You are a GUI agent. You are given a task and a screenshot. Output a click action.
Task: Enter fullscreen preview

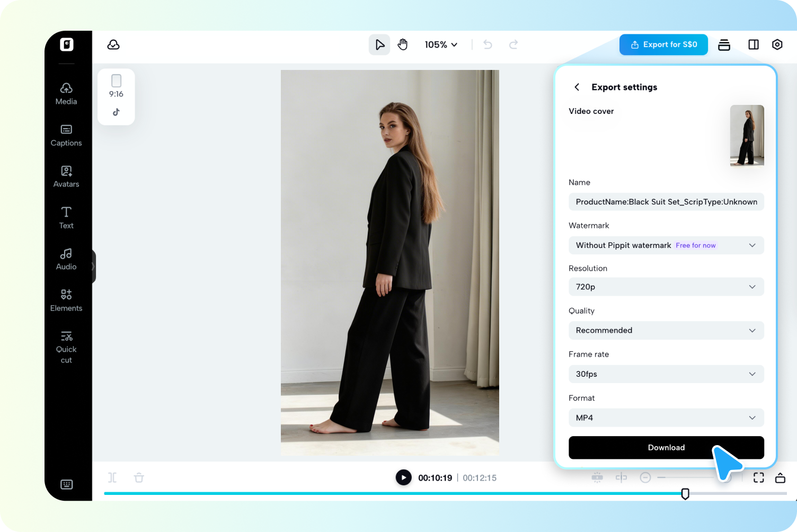[759, 477]
